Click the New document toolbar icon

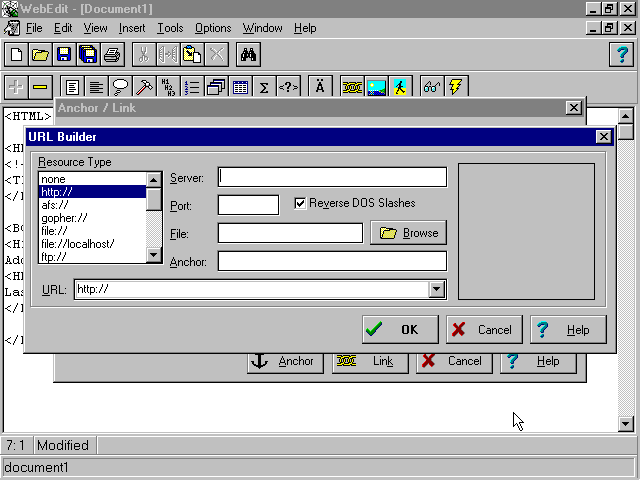pos(16,54)
